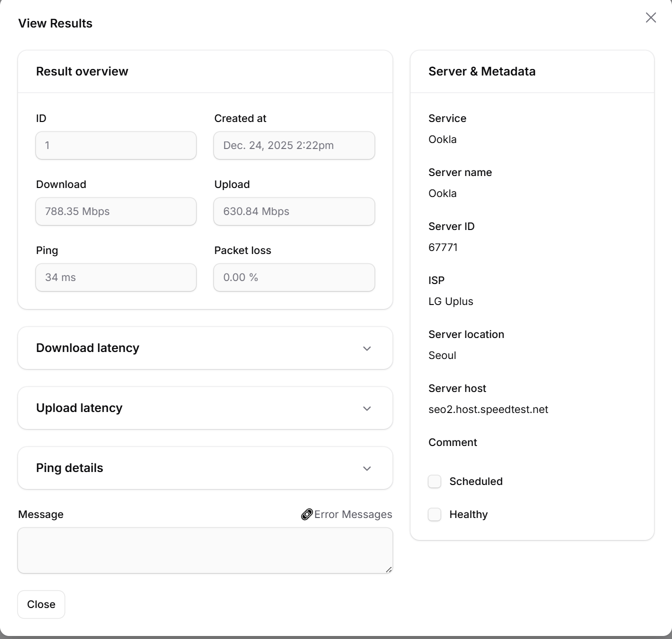Click the Download speed field
The image size is (672, 639).
[x=116, y=211]
